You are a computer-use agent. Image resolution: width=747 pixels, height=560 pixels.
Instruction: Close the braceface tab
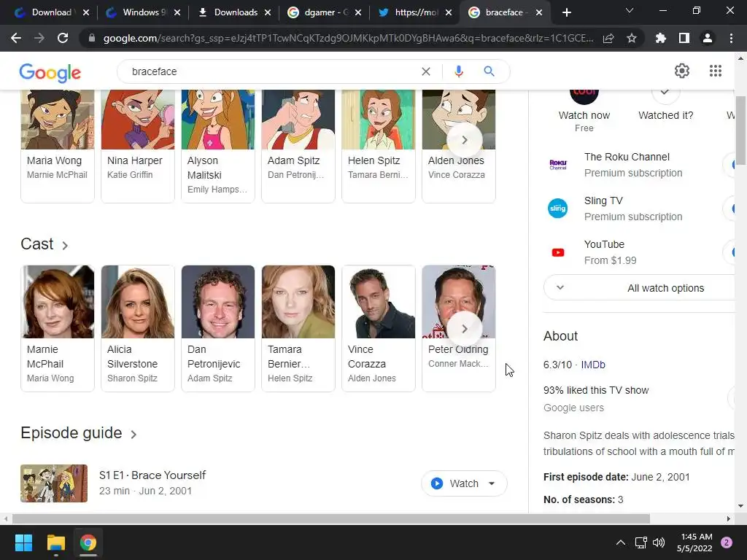coord(539,12)
